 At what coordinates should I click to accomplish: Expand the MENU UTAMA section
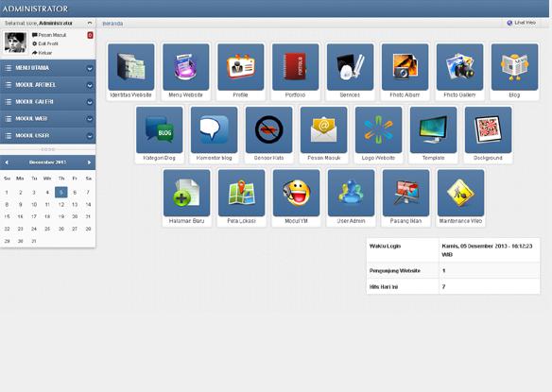[47, 68]
